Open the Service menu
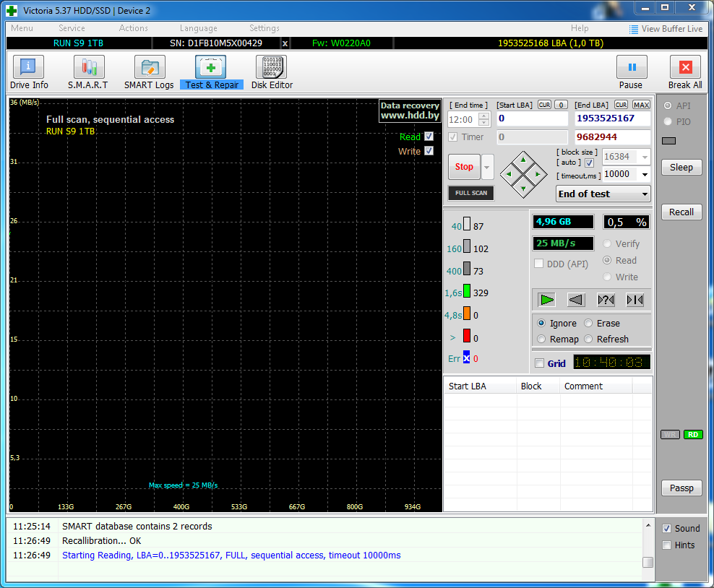The height and width of the screenshot is (588, 714). (72, 28)
